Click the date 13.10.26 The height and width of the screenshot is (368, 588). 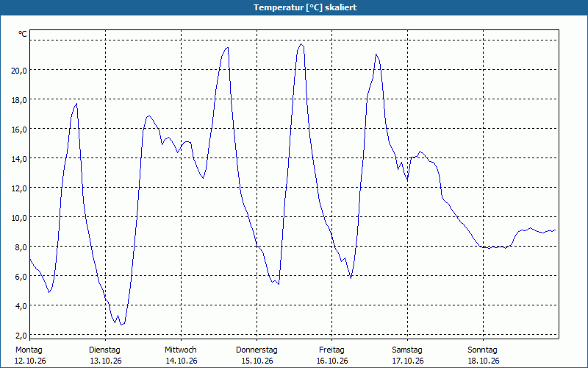click(x=106, y=361)
